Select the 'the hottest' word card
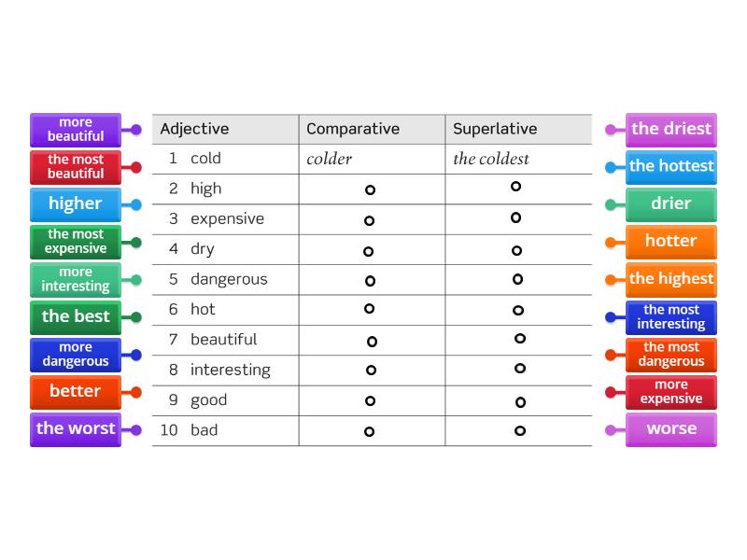Screen dimensions: 747x560 point(670,167)
